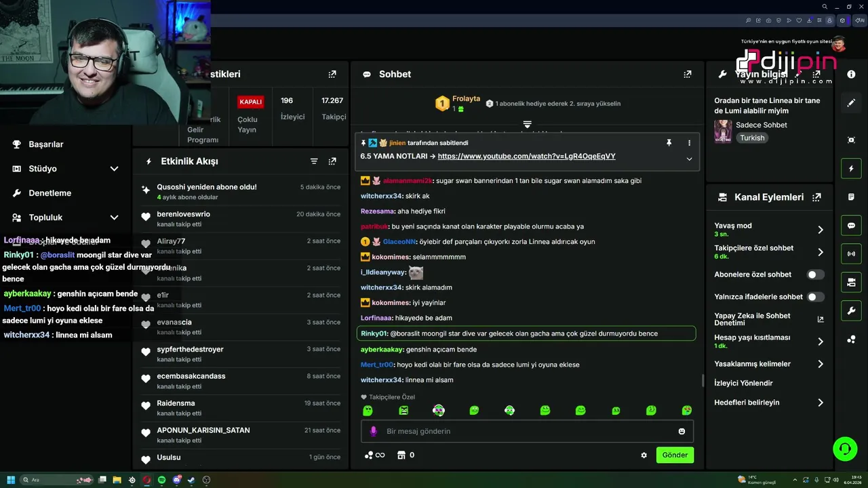
Task: Click username Rinky01 in highlighted message
Action: [x=374, y=333]
